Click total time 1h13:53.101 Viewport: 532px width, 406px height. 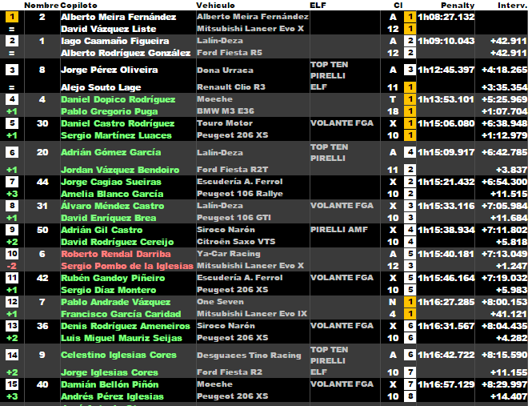tap(446, 99)
